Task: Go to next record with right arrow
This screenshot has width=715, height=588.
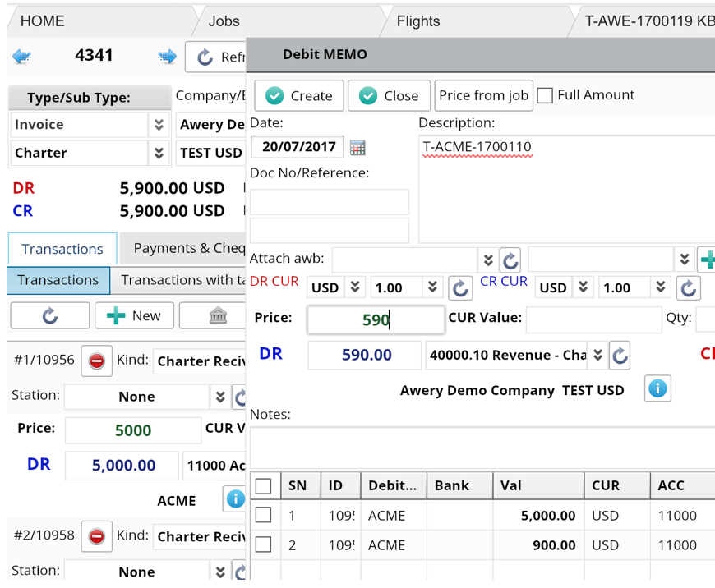Action: point(167,57)
